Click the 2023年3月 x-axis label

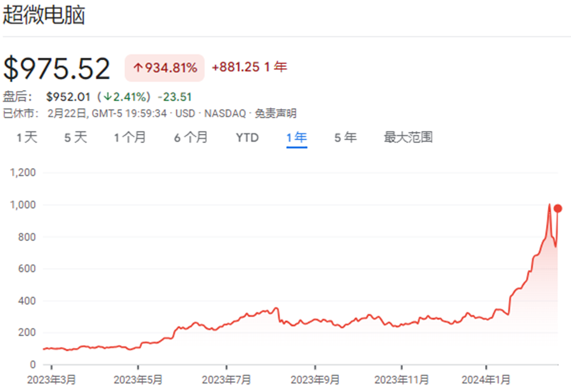[x=51, y=380]
